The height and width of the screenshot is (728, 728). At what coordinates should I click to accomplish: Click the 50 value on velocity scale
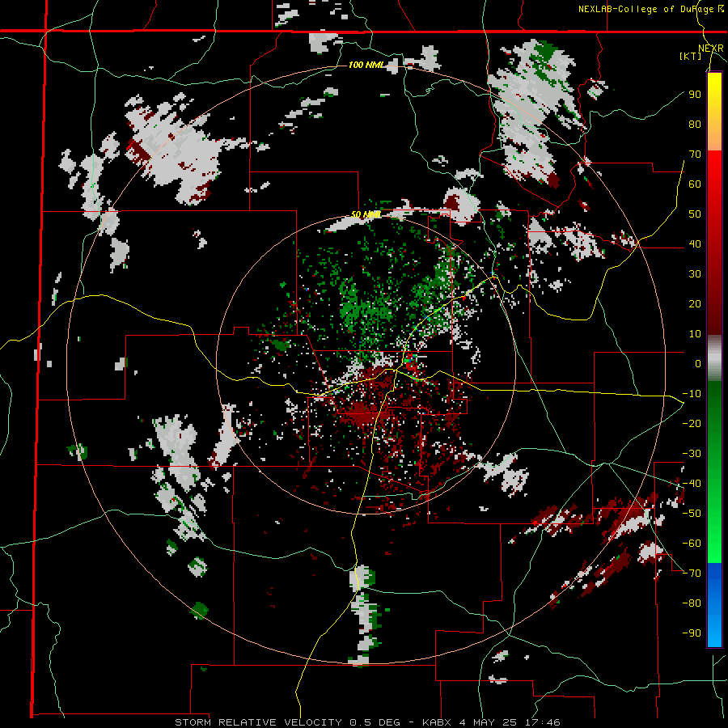695,214
